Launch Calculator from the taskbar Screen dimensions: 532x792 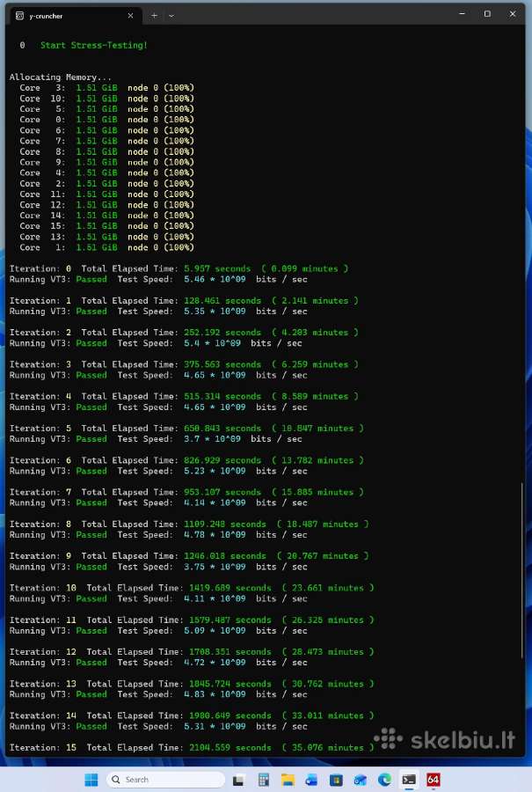[264, 780]
